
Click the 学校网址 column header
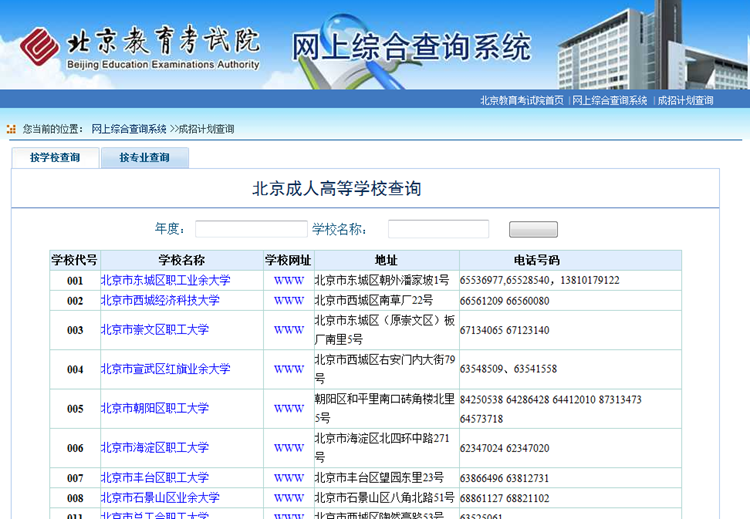[x=288, y=260]
